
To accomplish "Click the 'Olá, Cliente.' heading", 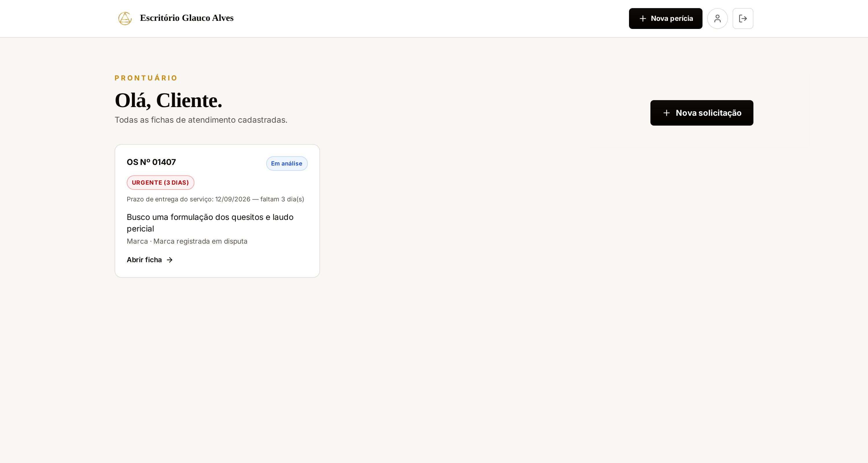I will [168, 100].
